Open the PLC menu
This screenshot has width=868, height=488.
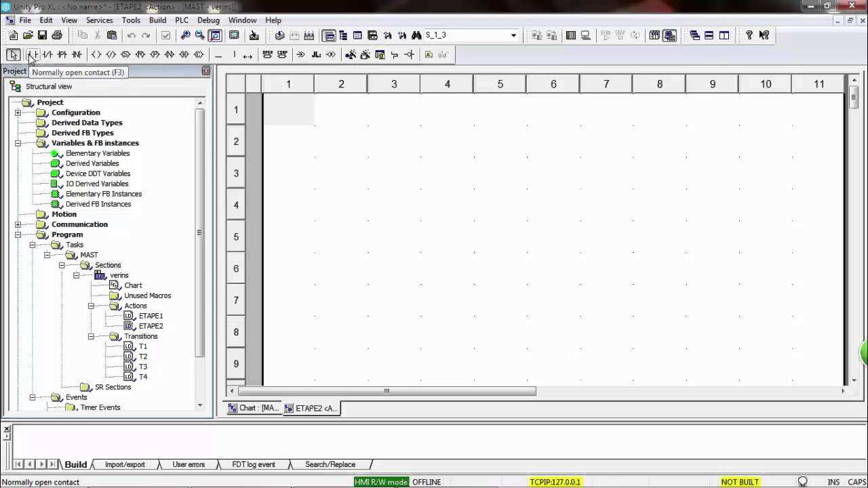(182, 20)
